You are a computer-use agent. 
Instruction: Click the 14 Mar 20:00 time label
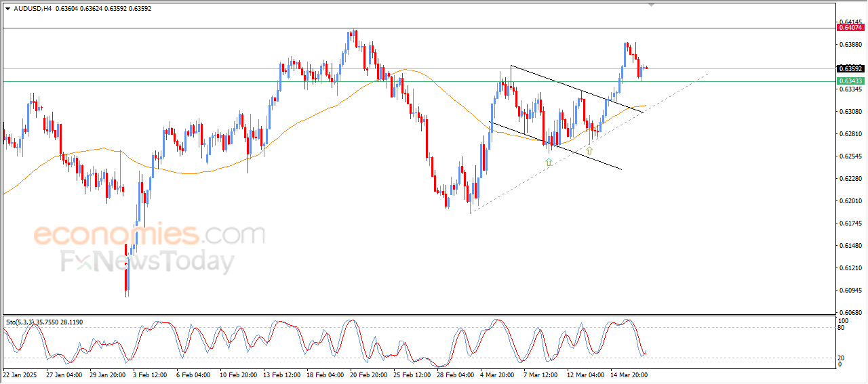pos(628,374)
